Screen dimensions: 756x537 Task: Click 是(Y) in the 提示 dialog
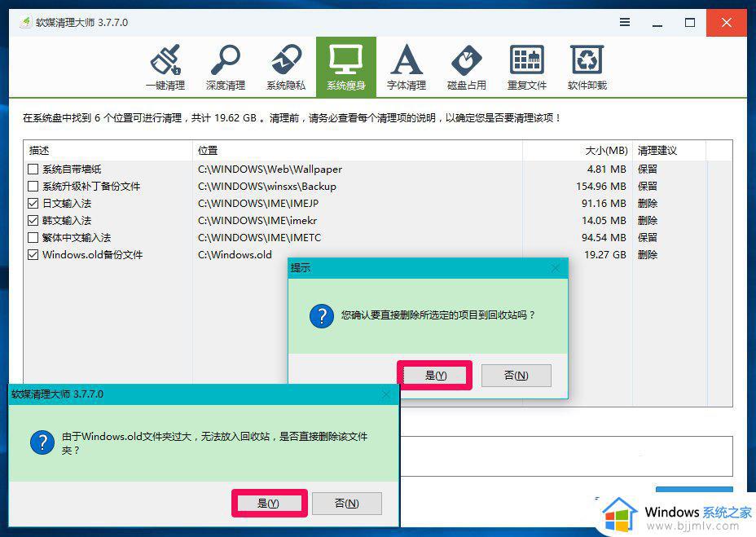click(435, 376)
